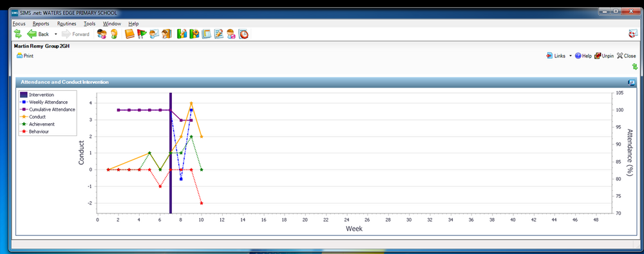Select Behaviour entry in the legend
Image resolution: width=644 pixels, height=254 pixels.
click(x=35, y=132)
